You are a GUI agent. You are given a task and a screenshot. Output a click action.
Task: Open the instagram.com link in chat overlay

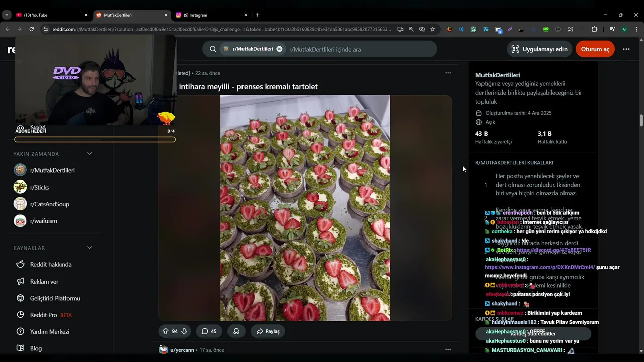[539, 267]
